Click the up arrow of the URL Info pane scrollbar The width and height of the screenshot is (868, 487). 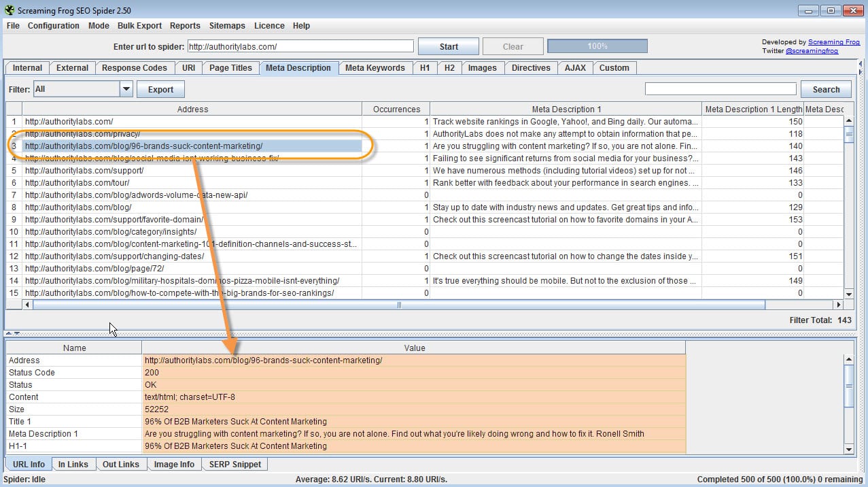pos(849,360)
